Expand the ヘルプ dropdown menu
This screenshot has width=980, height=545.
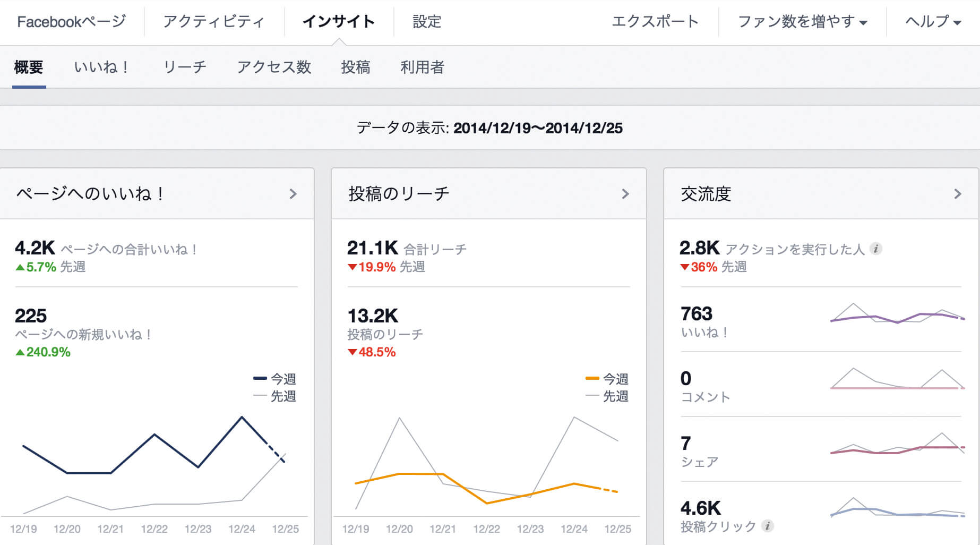coord(933,22)
